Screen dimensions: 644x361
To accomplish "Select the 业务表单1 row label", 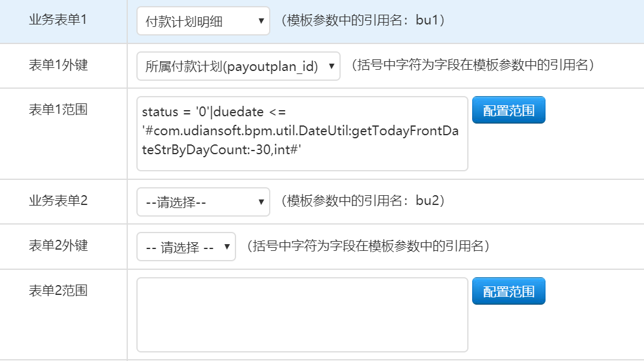I will [x=58, y=20].
